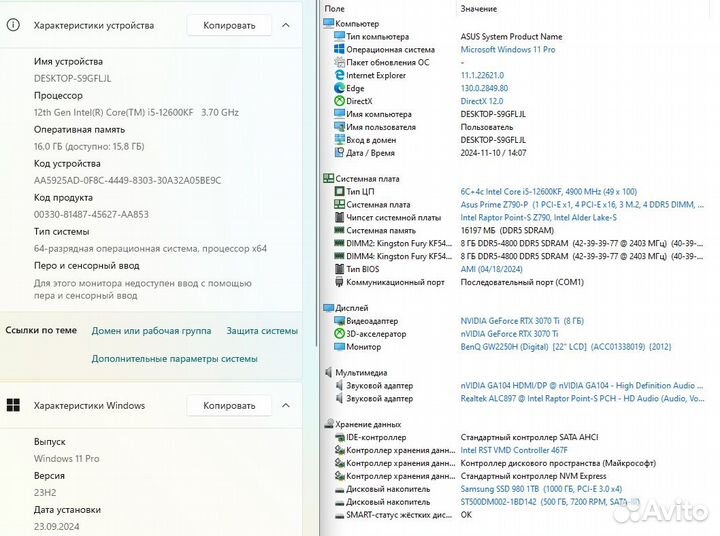Viewport: 720px width, 536px height.
Task: Open Домен или рабочая группа link
Action: (x=151, y=331)
